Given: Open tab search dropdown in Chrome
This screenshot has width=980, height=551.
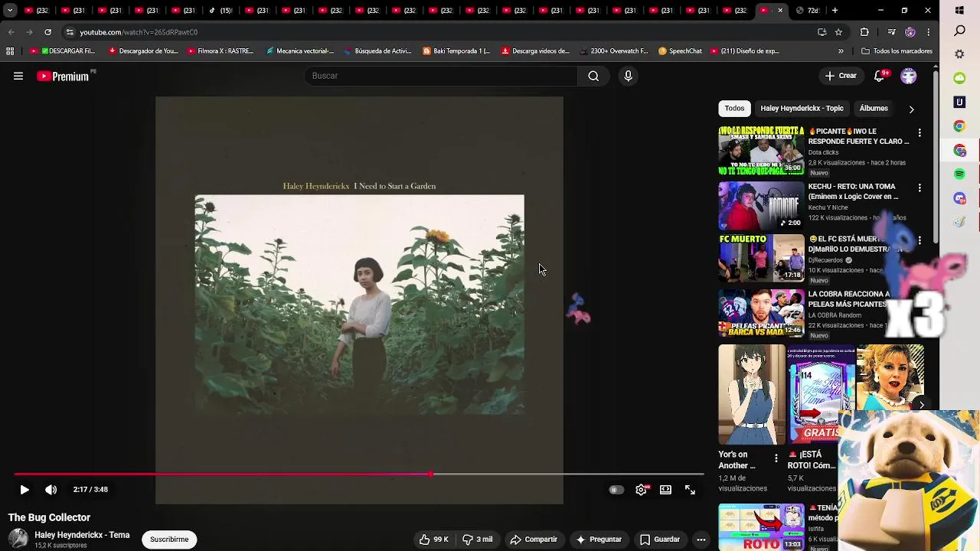Looking at the screenshot, I should point(10,11).
